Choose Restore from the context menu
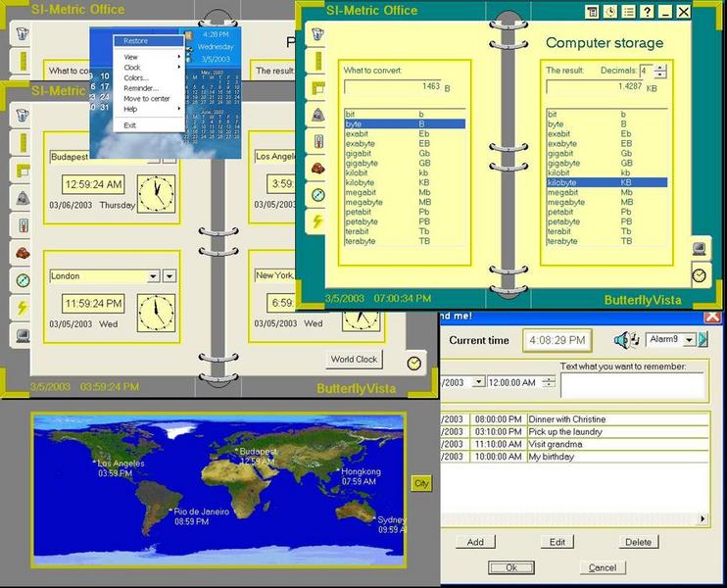The image size is (727, 588). (x=149, y=41)
